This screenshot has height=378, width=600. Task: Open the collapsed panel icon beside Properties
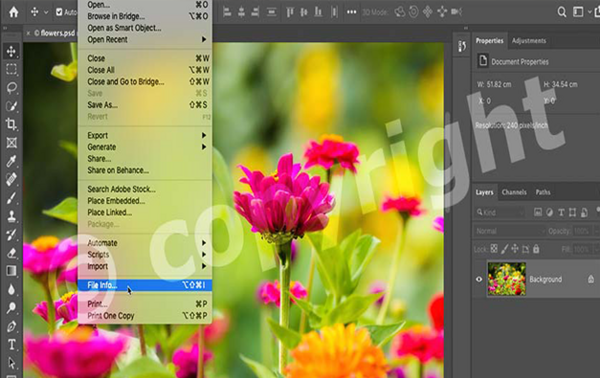[462, 46]
